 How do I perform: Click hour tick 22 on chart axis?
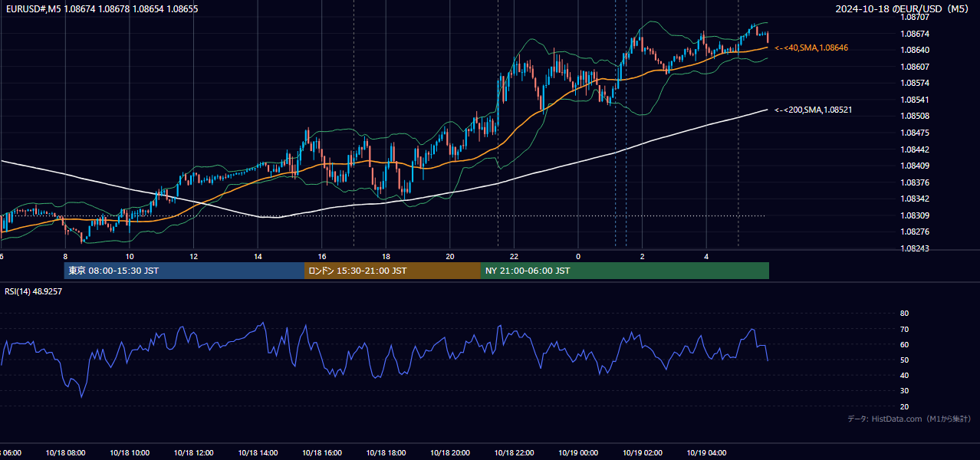(514, 256)
